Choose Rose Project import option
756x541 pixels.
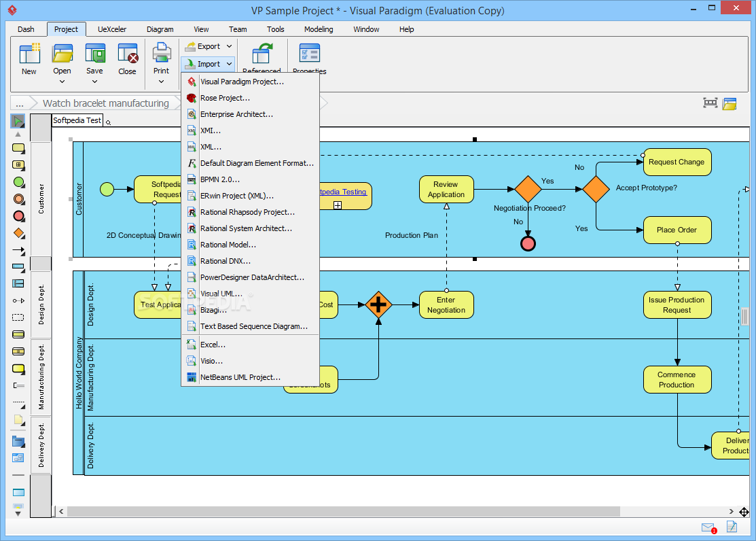tap(250, 98)
